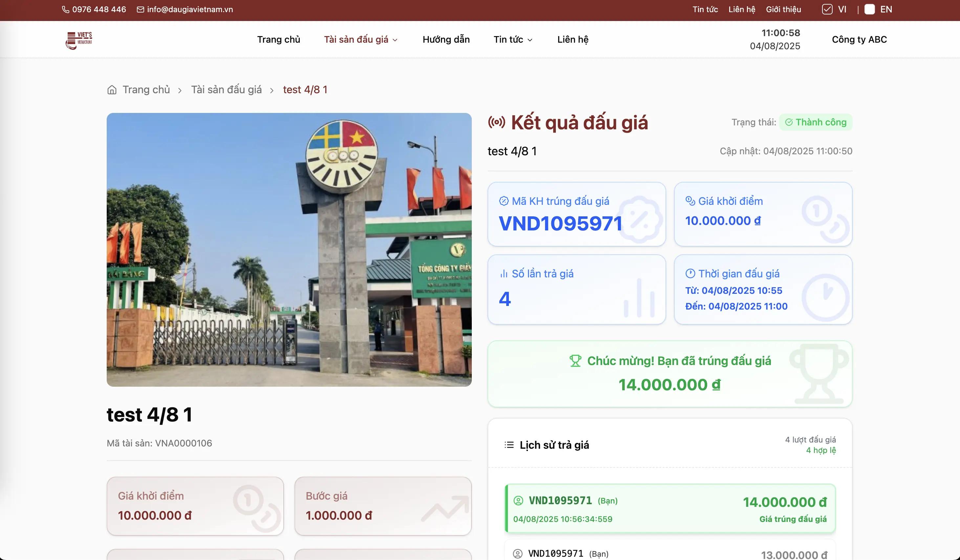This screenshot has height=560, width=960.
Task: Click the list icon beside Lịch sử trả giá
Action: point(509,445)
